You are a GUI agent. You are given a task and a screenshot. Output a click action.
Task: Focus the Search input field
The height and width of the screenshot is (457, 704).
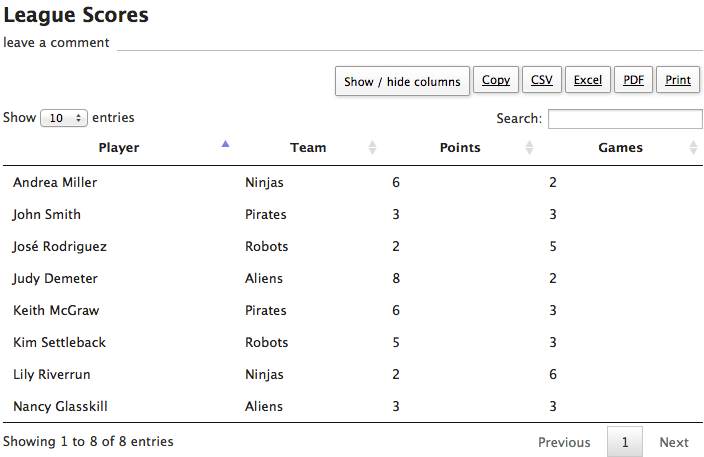point(625,119)
